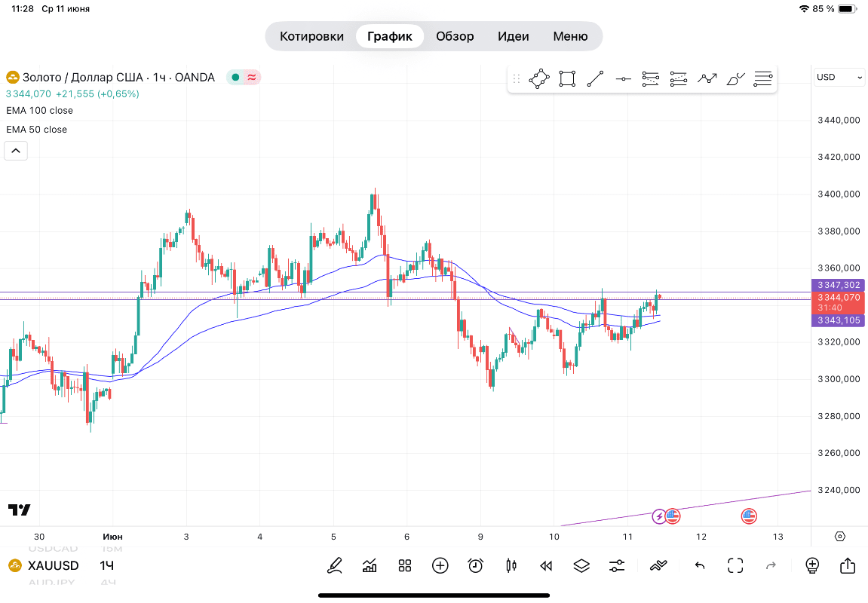Select the first Fibonacci retracement tool
This screenshot has height=603, width=868.
coord(651,78)
